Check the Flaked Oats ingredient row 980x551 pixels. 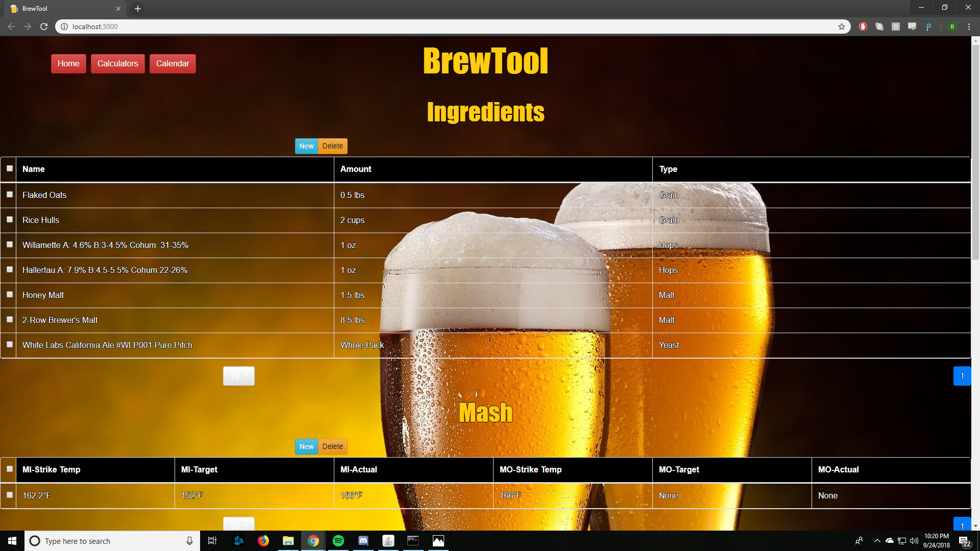tap(9, 194)
